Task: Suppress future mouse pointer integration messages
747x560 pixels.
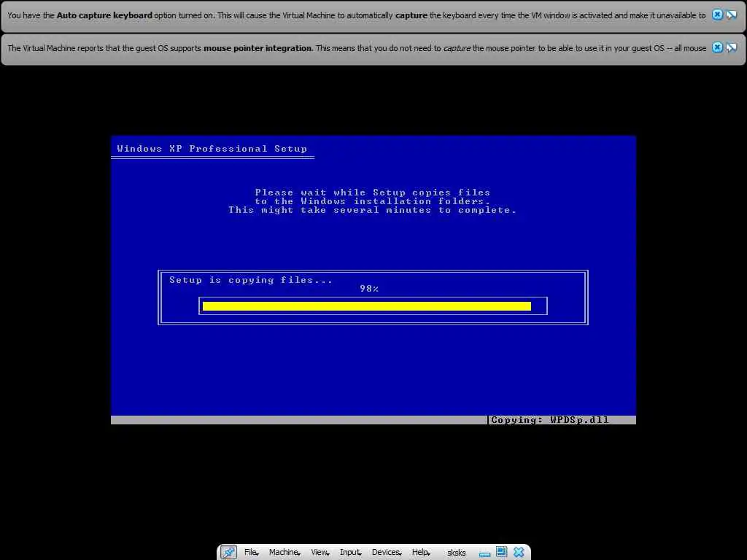Action: pos(732,47)
